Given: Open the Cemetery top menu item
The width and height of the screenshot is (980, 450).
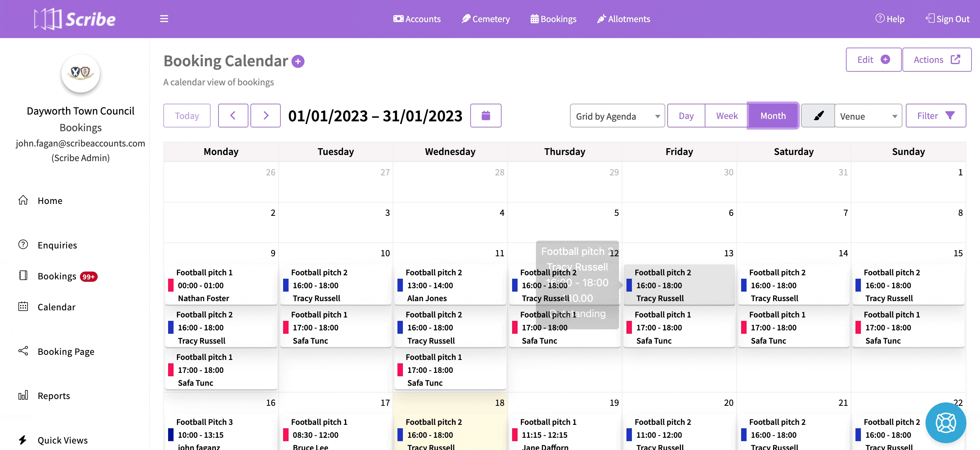Looking at the screenshot, I should [486, 19].
